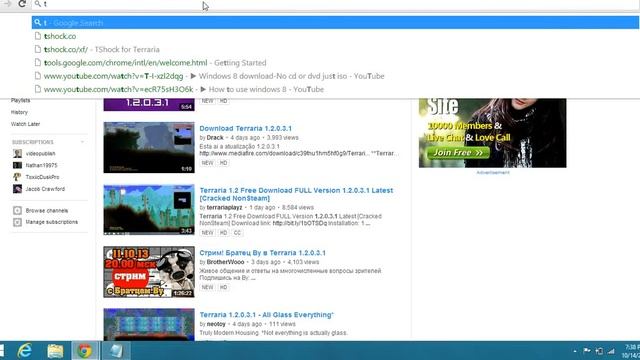Open the BrotherWooo channel link
Viewport: 640px width, 360px height.
[225, 262]
